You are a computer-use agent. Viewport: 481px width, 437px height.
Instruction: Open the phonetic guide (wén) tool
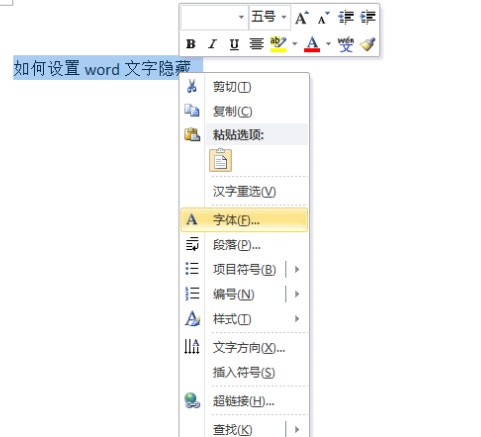[346, 44]
